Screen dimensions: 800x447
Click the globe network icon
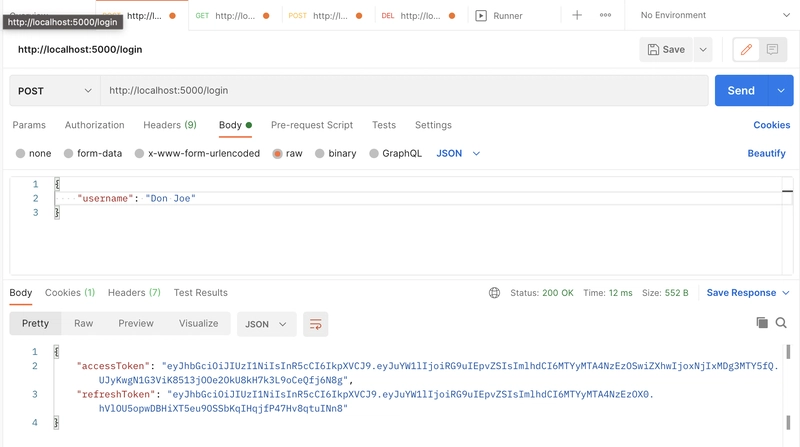(494, 293)
